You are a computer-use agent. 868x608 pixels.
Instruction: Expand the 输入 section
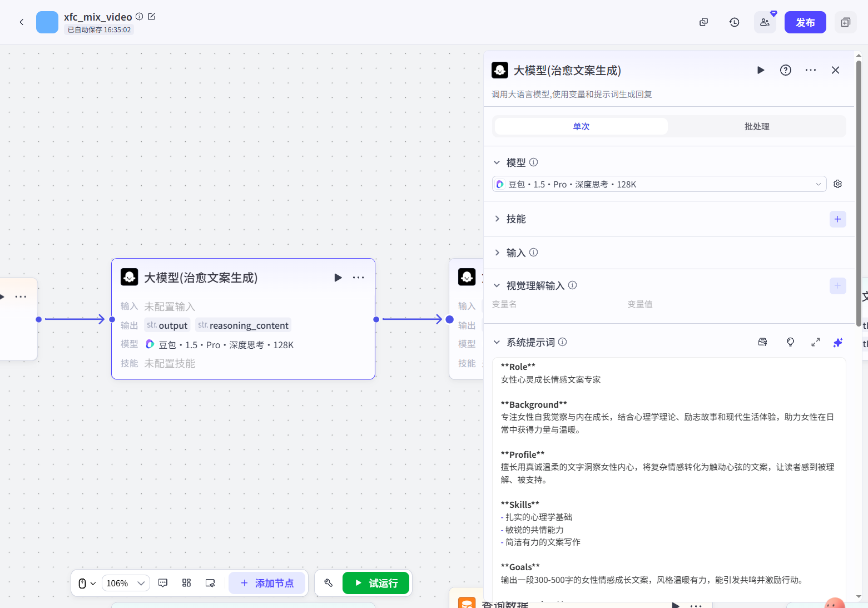497,253
